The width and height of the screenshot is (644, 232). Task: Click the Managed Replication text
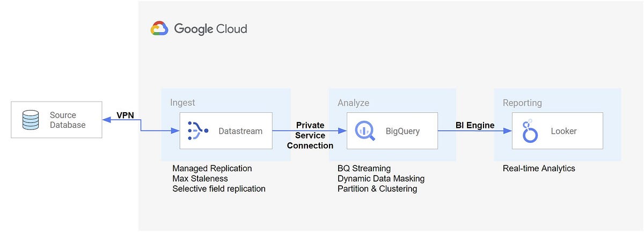(212, 169)
